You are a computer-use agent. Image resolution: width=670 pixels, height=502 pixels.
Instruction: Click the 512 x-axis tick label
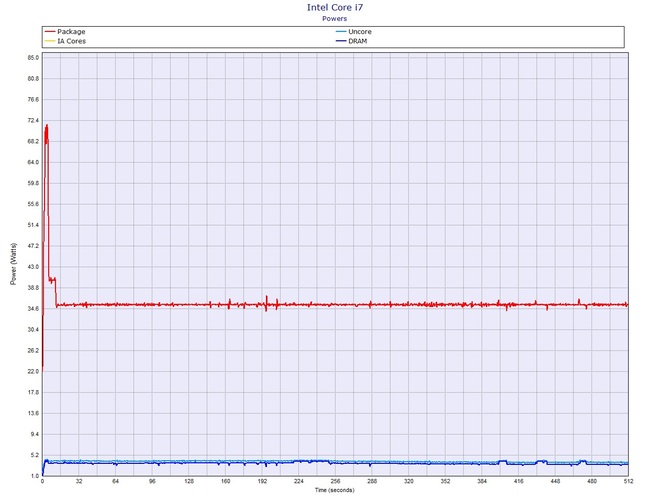pyautogui.click(x=629, y=481)
